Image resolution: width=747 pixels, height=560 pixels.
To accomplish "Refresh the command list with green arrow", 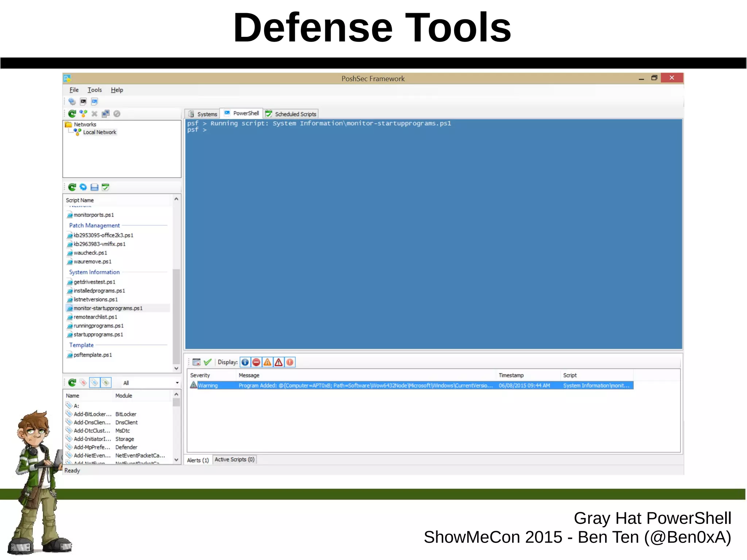I will click(x=72, y=382).
